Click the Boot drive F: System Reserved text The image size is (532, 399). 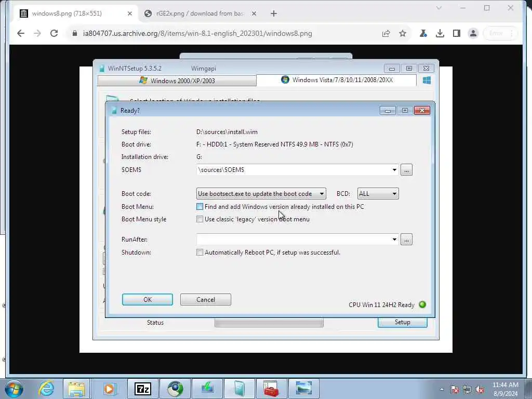[274, 144]
